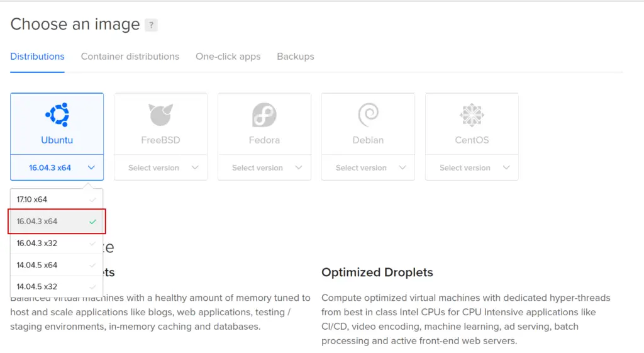The width and height of the screenshot is (644, 353).
Task: Select 17.10 x64 version option
Action: coord(57,199)
